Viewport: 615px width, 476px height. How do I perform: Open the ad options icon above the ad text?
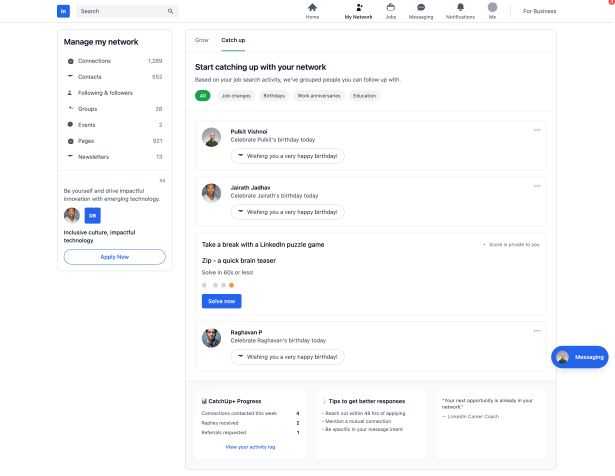coord(162,180)
